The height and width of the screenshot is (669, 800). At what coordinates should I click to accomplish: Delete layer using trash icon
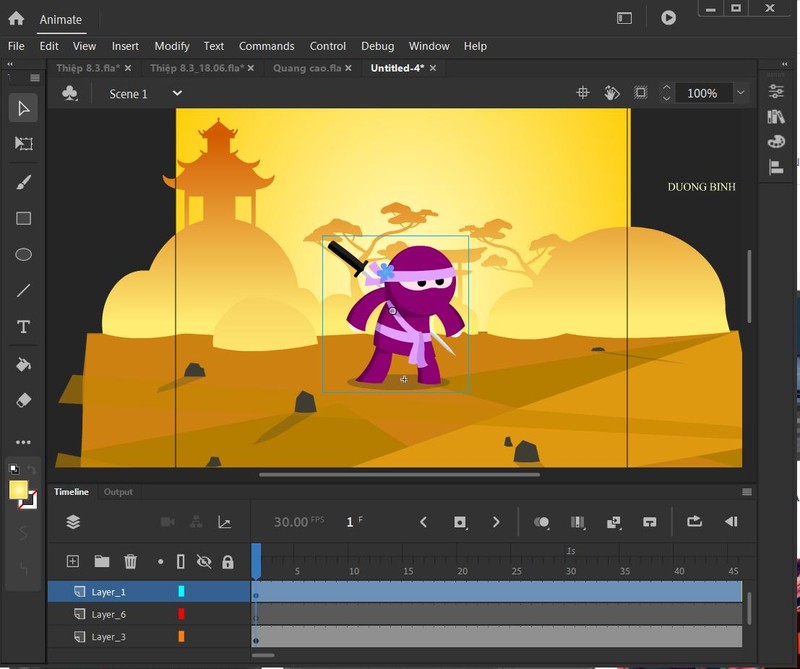click(x=130, y=562)
